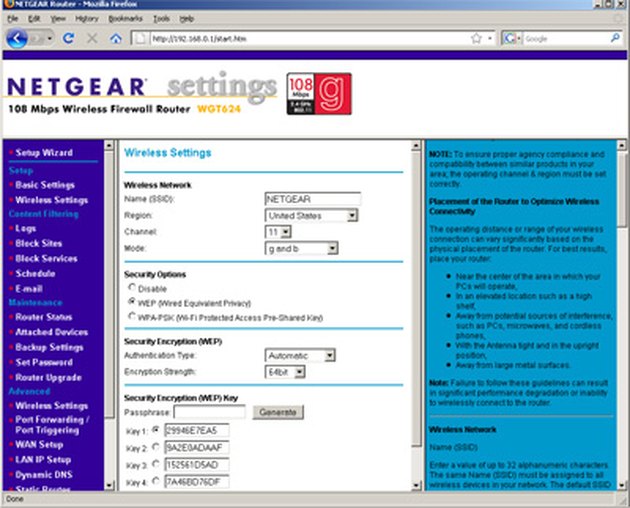Image resolution: width=630 pixels, height=508 pixels.
Task: Open the Bookmarks menu
Action: [125, 18]
